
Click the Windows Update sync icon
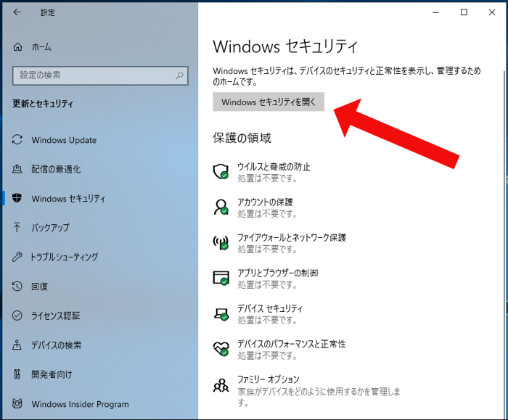[17, 139]
